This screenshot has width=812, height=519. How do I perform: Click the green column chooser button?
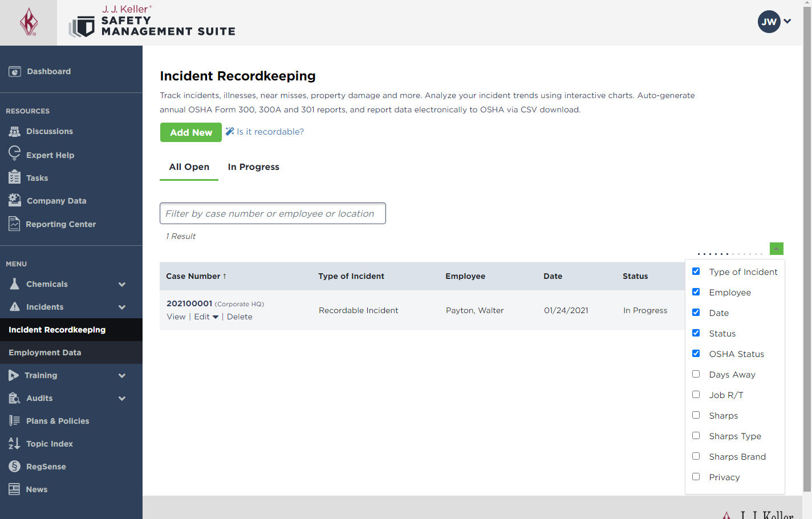point(776,249)
